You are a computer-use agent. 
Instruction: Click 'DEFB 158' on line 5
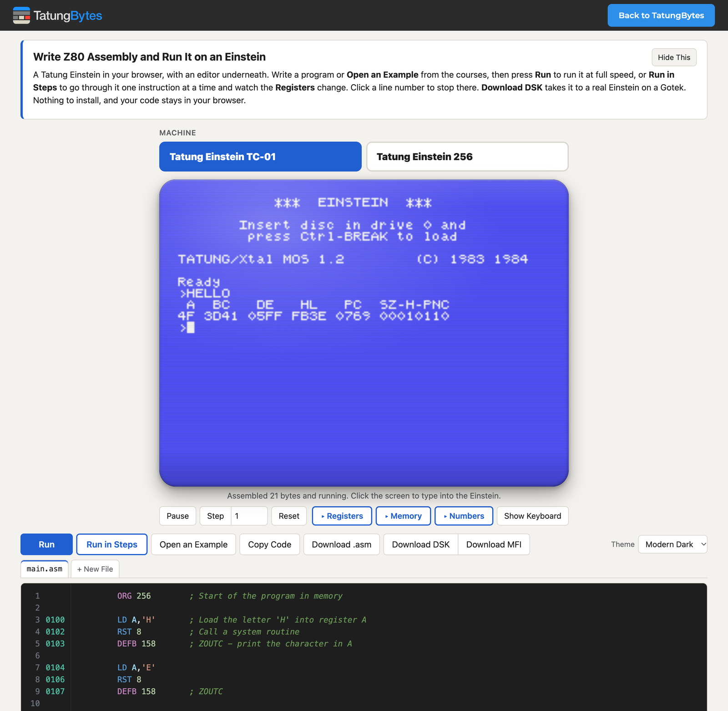click(x=136, y=644)
